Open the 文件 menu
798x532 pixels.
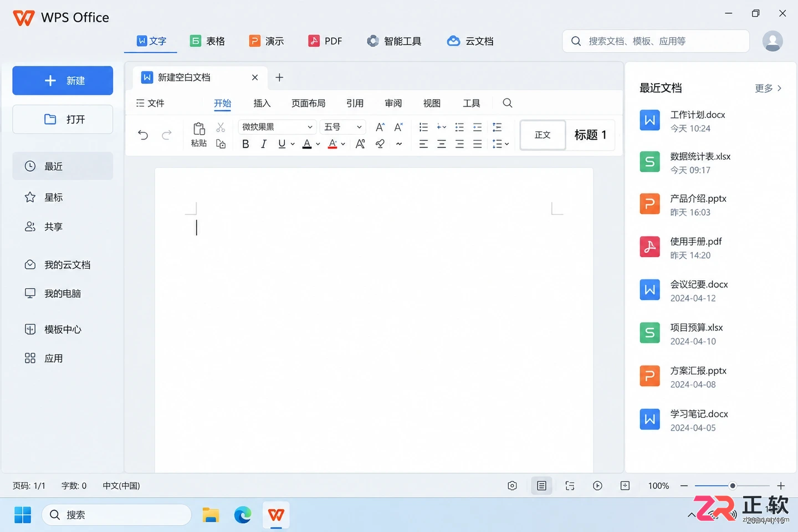150,103
